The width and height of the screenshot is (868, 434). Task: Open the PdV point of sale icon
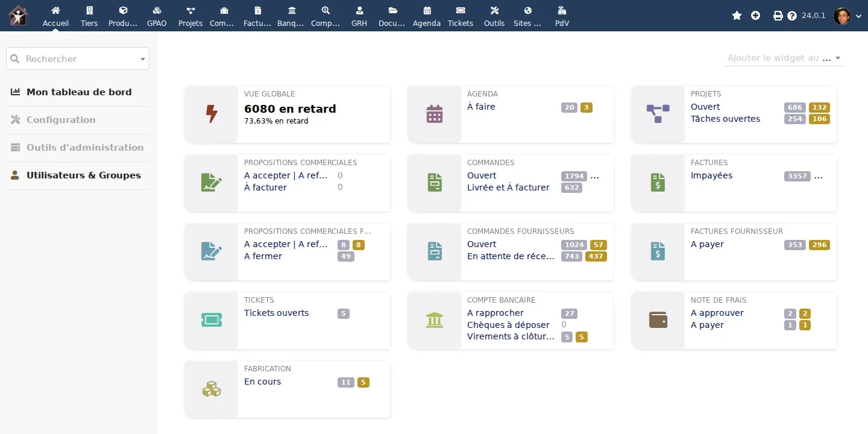(562, 10)
